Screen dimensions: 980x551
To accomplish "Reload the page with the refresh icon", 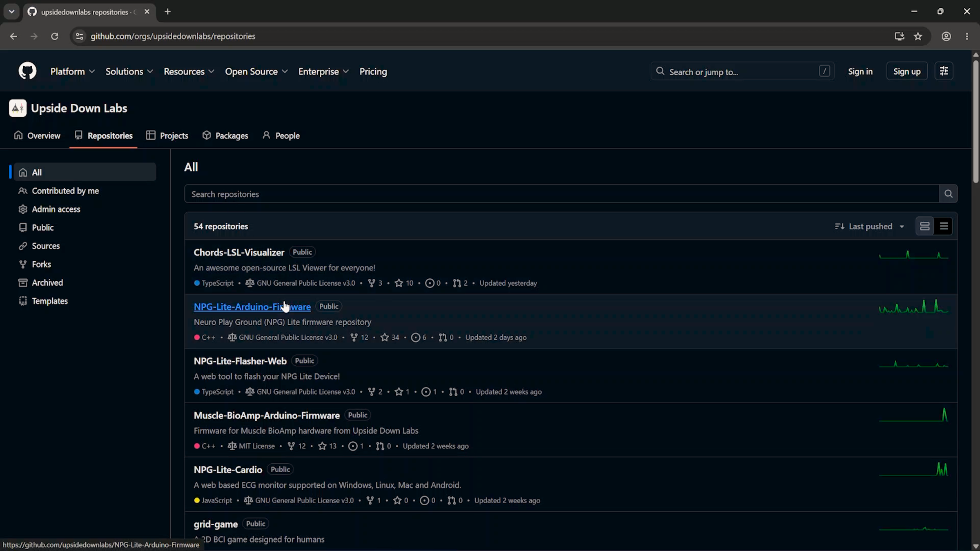I will (x=54, y=36).
